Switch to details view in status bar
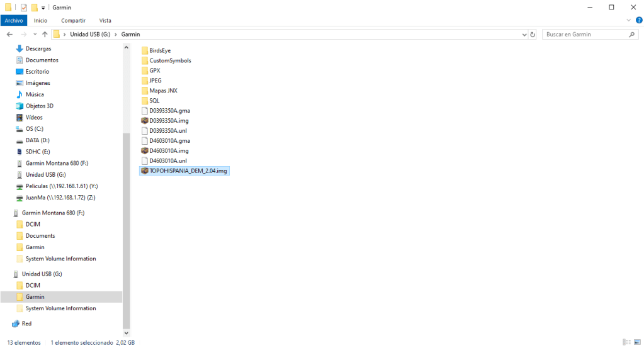 (x=627, y=342)
